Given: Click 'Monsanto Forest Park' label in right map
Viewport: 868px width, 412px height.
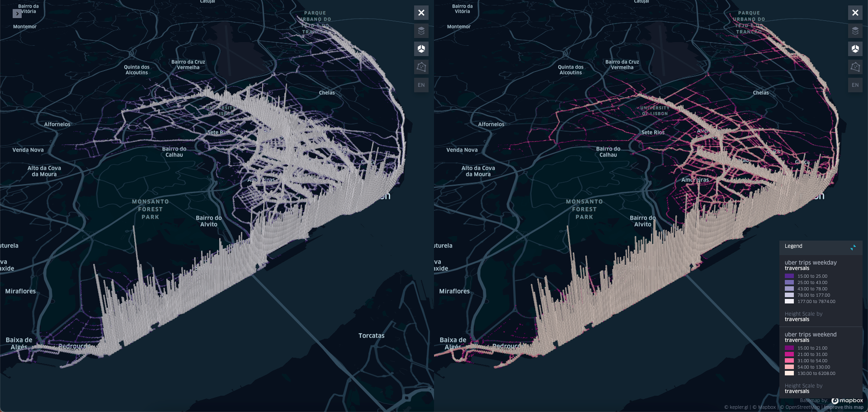Looking at the screenshot, I should coord(584,209).
